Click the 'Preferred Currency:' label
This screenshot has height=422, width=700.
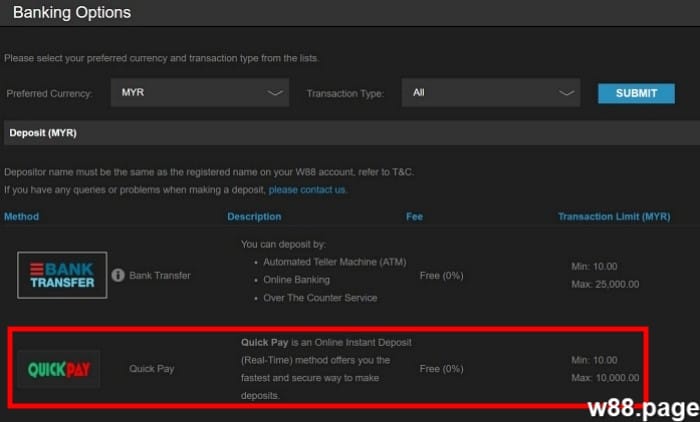point(49,94)
